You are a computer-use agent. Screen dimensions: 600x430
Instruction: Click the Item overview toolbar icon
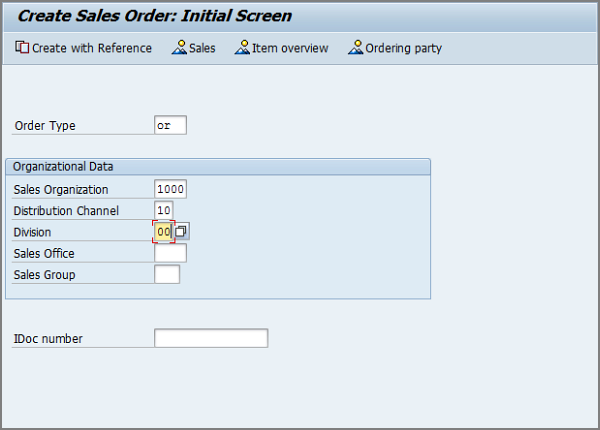pos(242,48)
